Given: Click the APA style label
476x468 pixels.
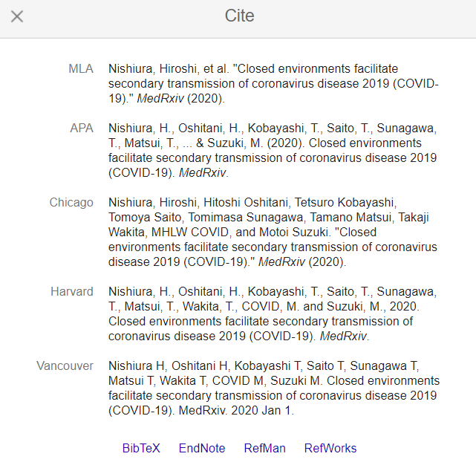Looking at the screenshot, I should coord(82,129).
